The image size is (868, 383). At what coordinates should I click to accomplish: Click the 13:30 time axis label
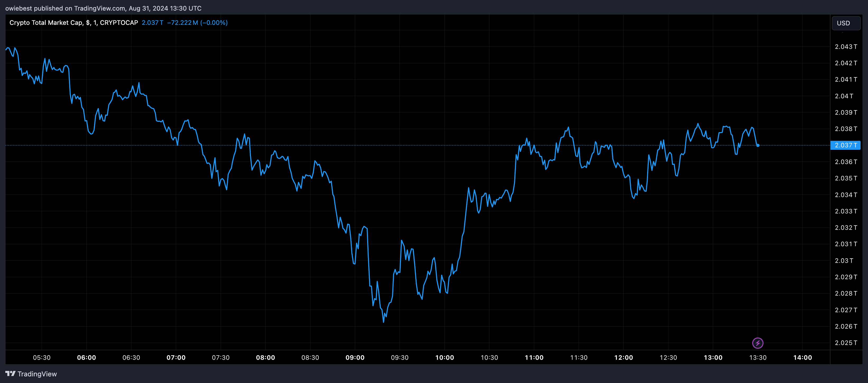[758, 357]
